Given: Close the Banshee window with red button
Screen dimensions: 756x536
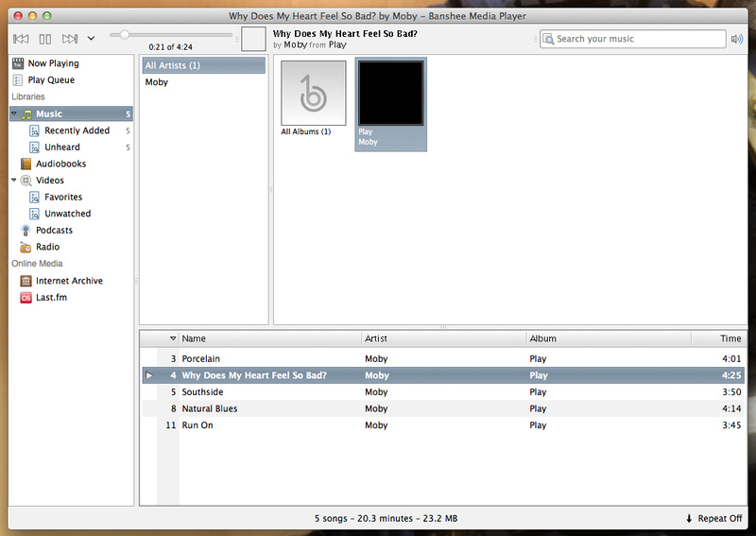Looking at the screenshot, I should coord(18,16).
